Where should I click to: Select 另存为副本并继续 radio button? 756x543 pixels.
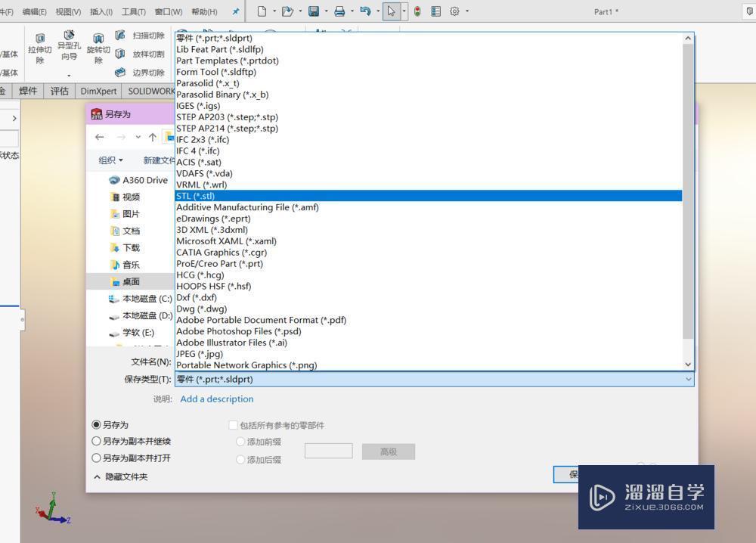coord(97,441)
